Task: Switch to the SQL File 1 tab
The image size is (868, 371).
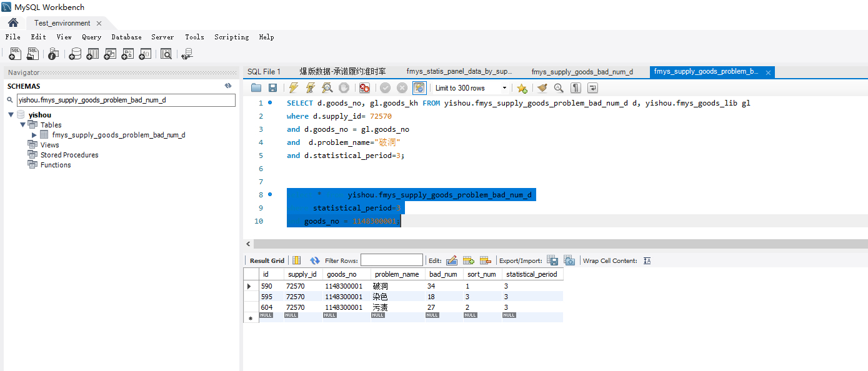Action: point(264,72)
